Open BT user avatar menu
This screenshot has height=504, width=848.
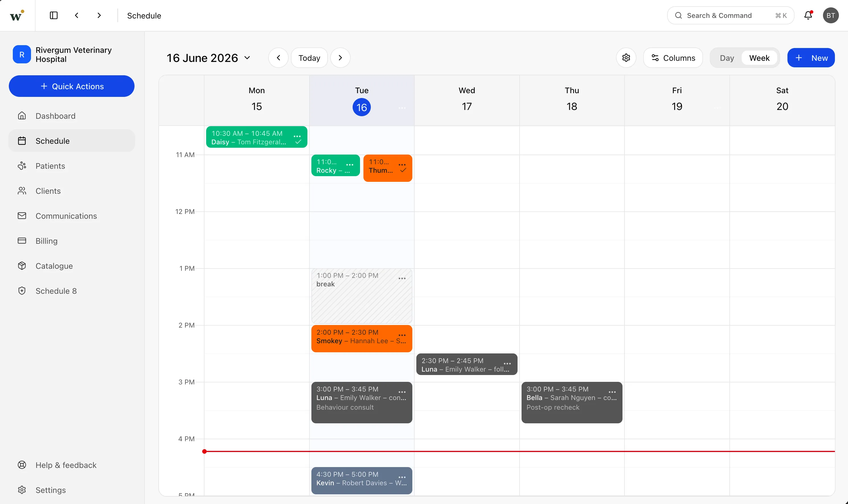pyautogui.click(x=831, y=15)
